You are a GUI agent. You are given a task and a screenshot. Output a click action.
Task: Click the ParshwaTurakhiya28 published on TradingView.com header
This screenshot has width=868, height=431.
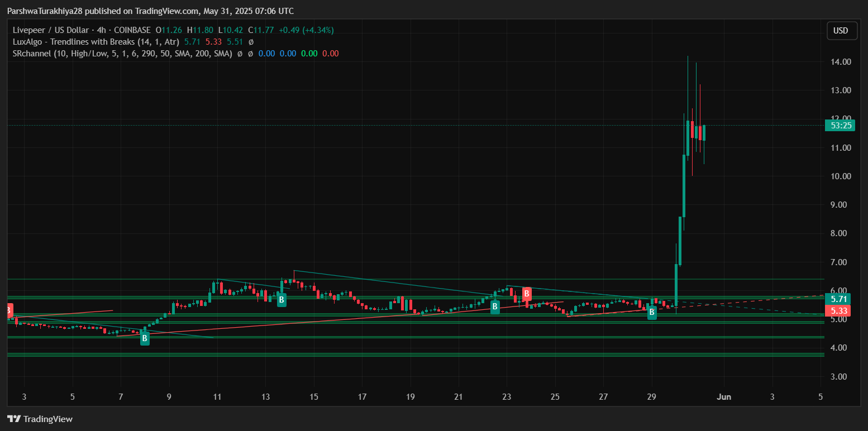[150, 11]
